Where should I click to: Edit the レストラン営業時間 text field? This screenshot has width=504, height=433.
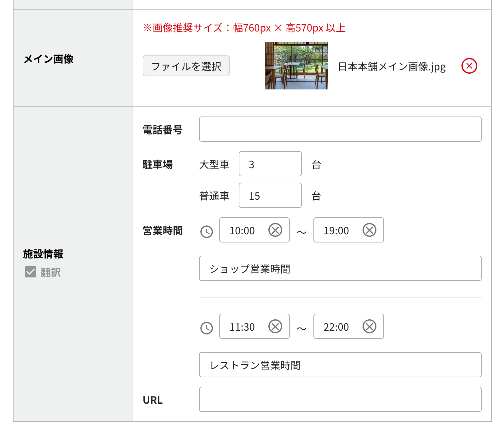340,365
